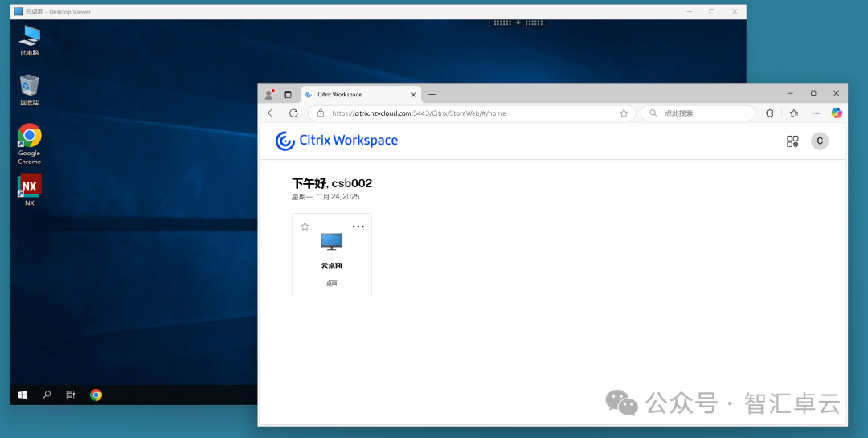Launch the 云桌面 monitor icon
The width and height of the screenshot is (868, 438).
tap(332, 242)
